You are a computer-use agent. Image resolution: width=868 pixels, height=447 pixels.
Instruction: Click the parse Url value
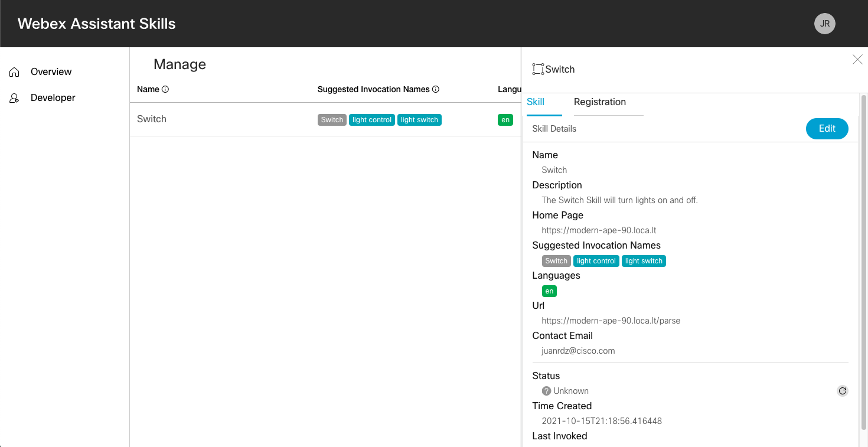611,321
